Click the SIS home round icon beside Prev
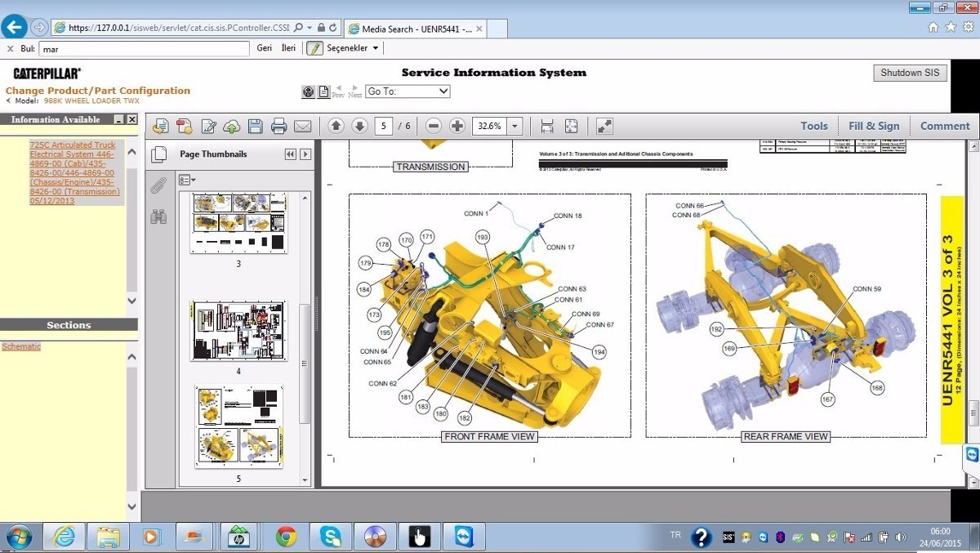The width and height of the screenshot is (980, 553). click(x=308, y=91)
